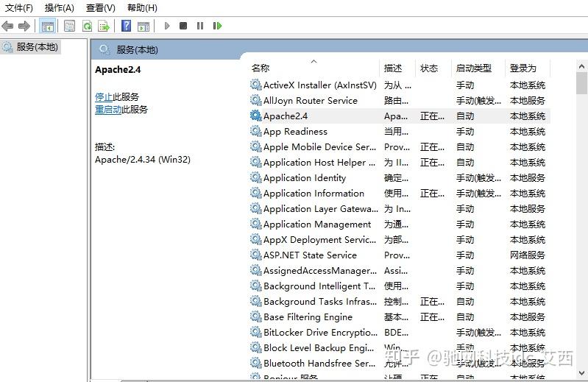Viewport: 588px width, 382px height.
Task: Toggle the show/hide console tree icon
Action: point(48,26)
